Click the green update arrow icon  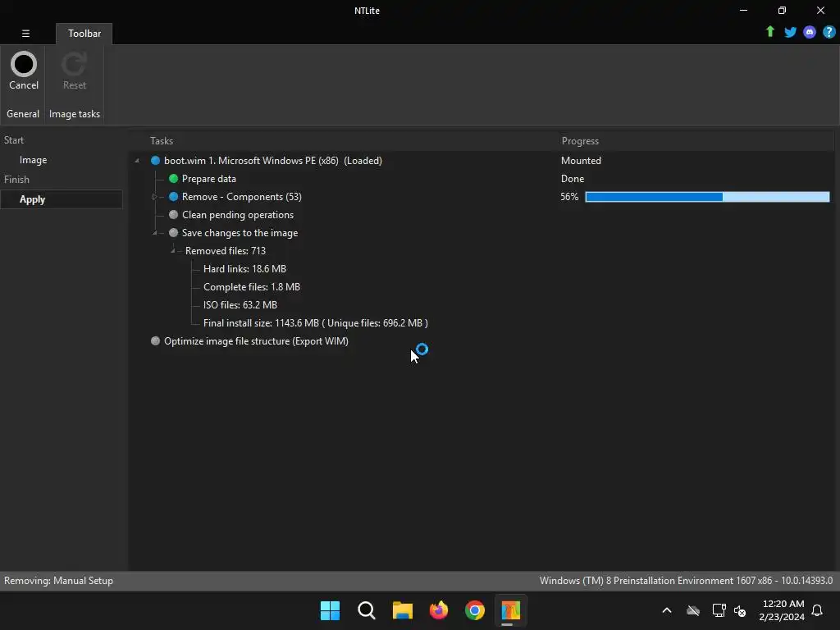pyautogui.click(x=769, y=32)
